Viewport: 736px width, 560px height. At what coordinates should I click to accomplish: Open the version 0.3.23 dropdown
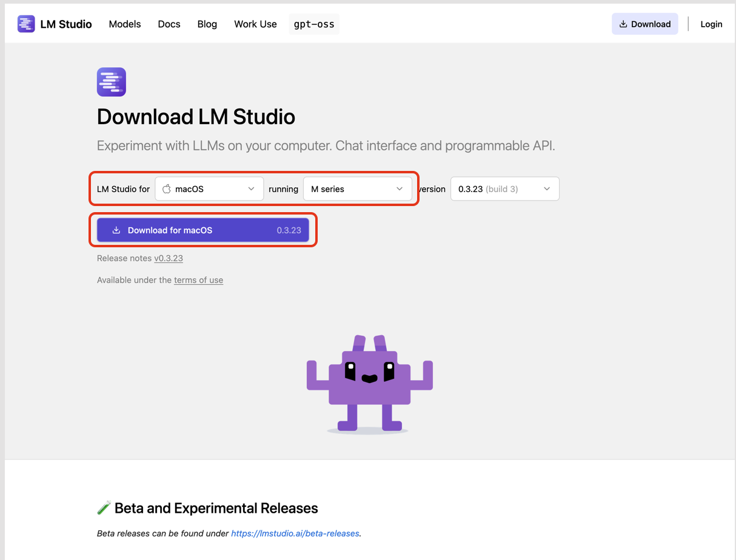(x=504, y=189)
